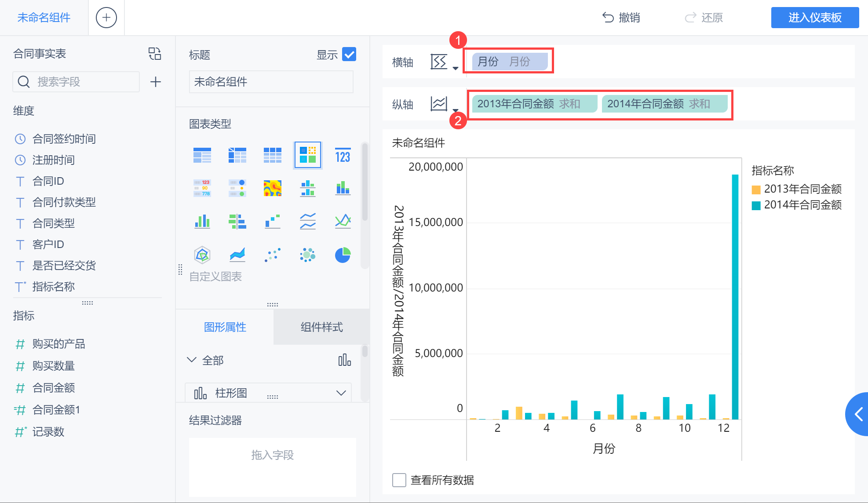Click the 进入仪表板 button

click(815, 18)
